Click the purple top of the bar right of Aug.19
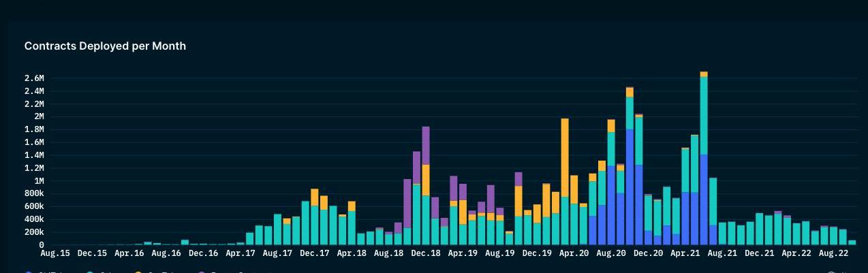The width and height of the screenshot is (868, 273). (x=518, y=179)
